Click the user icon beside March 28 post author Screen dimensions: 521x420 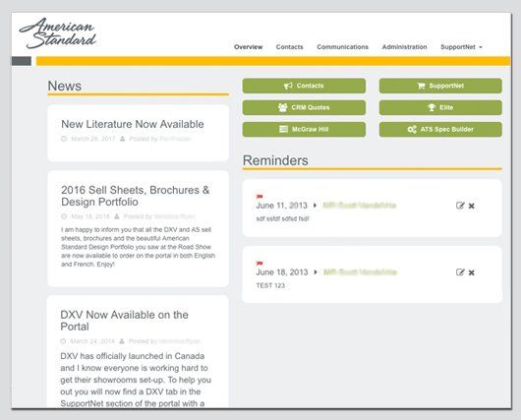pos(122,139)
